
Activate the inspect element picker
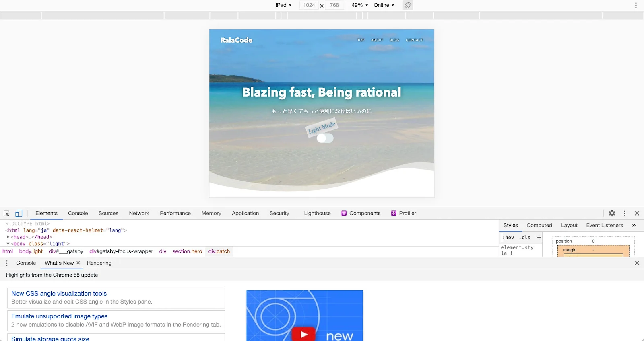click(7, 214)
